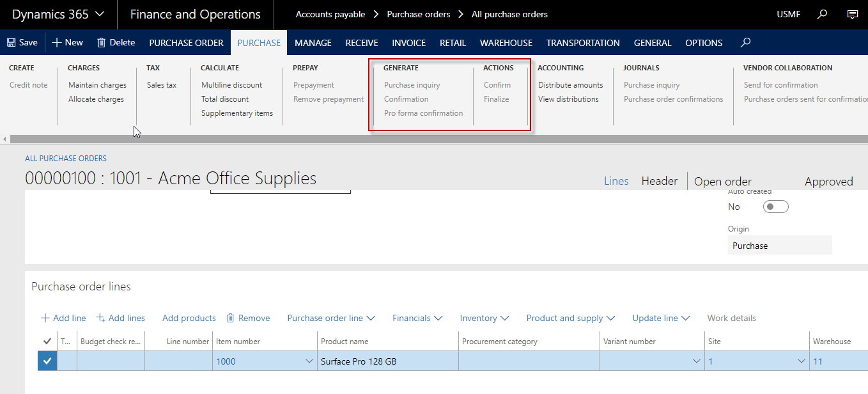The image size is (868, 394).
Task: Open the messages icon in top header
Action: [x=852, y=14]
